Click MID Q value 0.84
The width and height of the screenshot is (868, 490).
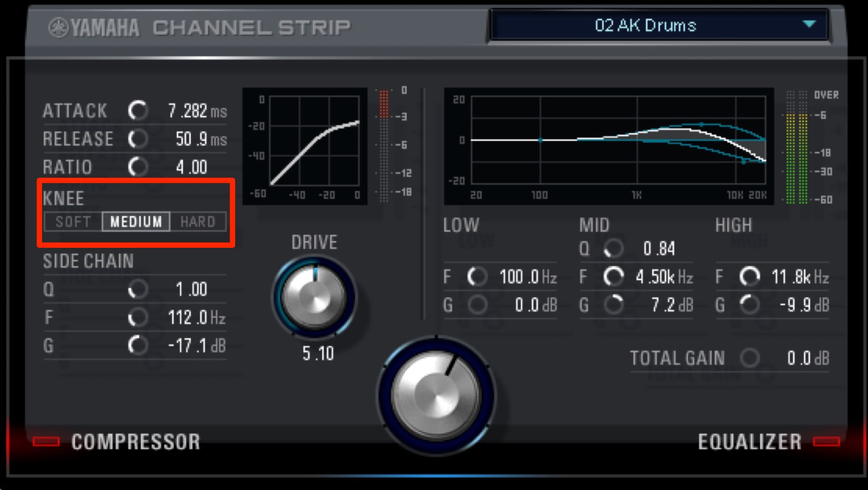[x=659, y=248]
